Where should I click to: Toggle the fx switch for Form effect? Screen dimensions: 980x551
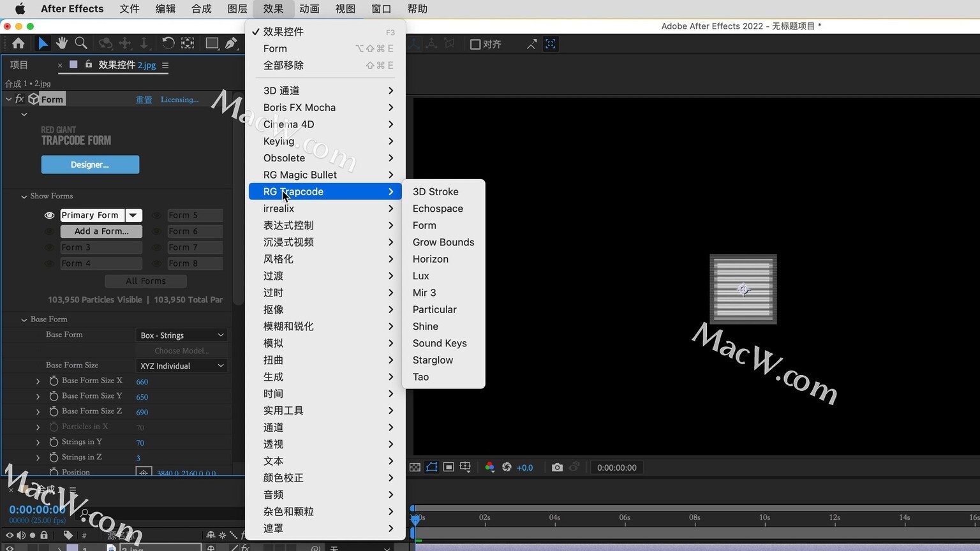pyautogui.click(x=19, y=99)
